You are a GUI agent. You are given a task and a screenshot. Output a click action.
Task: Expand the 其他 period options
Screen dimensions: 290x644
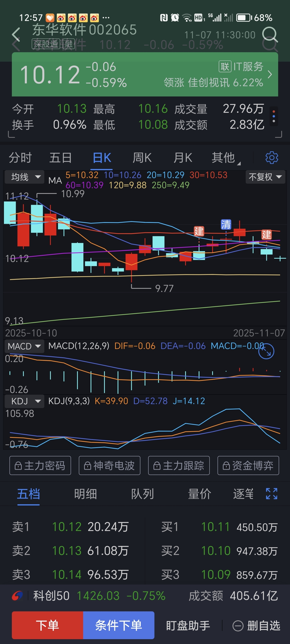click(226, 158)
